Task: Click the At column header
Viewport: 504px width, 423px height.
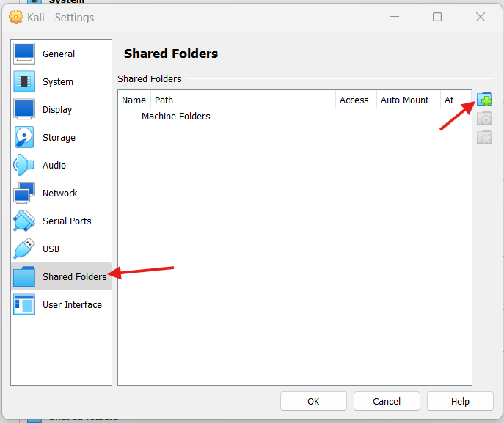Action: [x=456, y=100]
